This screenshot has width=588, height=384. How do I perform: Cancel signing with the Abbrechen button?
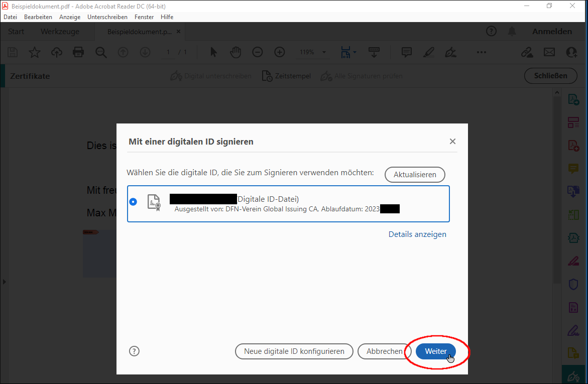tap(384, 351)
